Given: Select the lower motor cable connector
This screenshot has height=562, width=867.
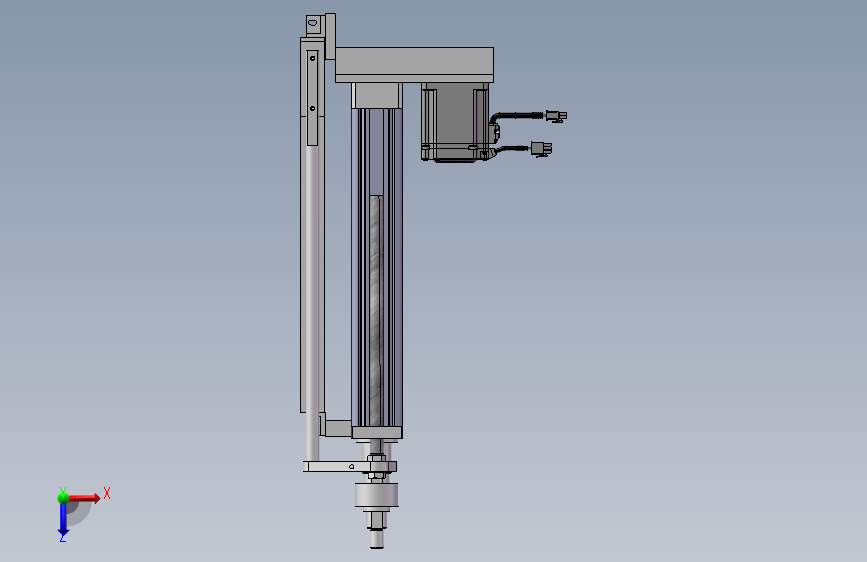Looking at the screenshot, I should 541,148.
